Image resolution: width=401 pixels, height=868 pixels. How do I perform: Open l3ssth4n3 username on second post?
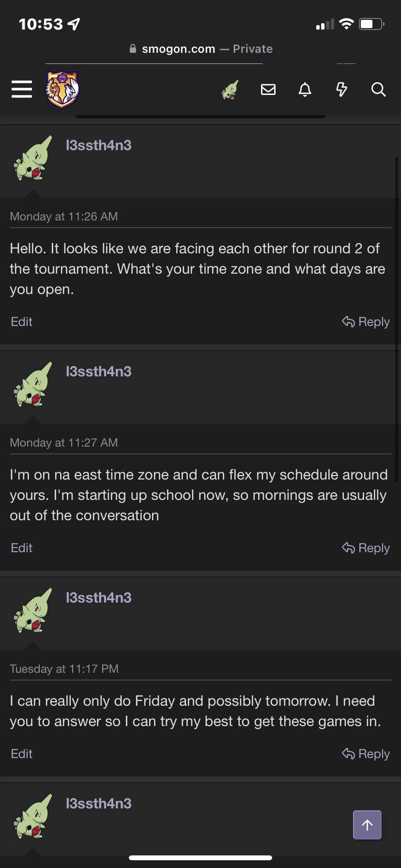[x=99, y=372]
